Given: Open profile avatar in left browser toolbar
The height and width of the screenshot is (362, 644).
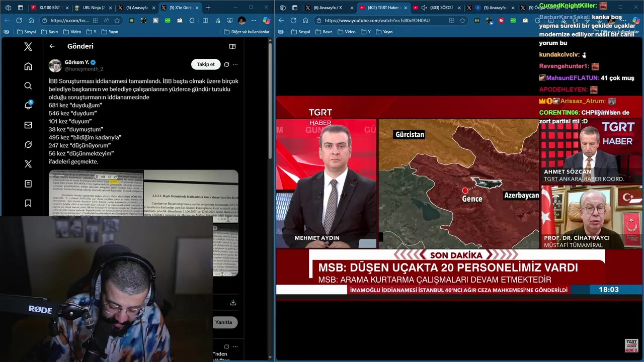Looking at the screenshot, I should [x=242, y=21].
